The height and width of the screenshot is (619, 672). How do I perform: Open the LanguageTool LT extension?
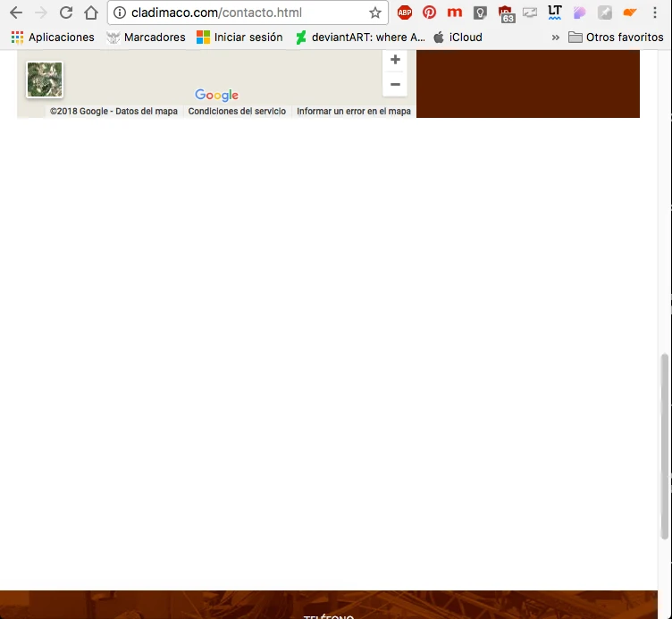[x=555, y=13]
